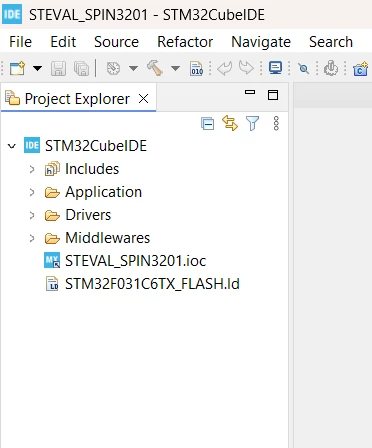Click the debug bug toolbar icon
This screenshot has width=372, height=448.
tap(331, 68)
